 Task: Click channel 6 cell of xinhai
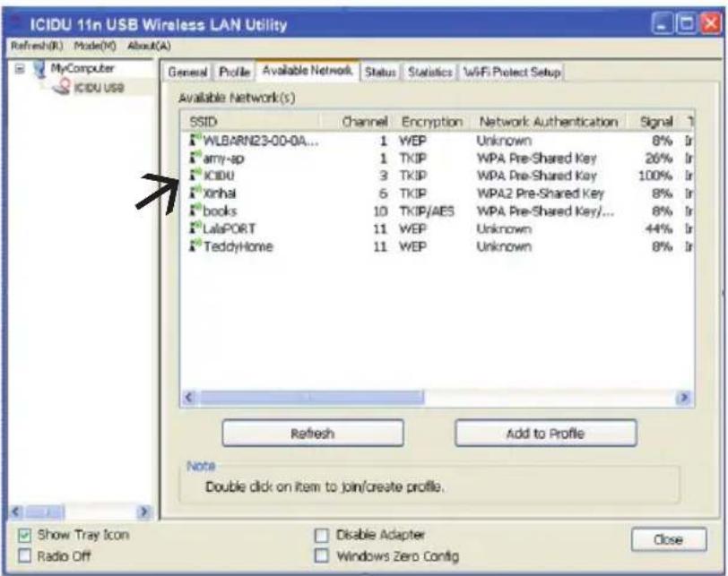coord(383,193)
